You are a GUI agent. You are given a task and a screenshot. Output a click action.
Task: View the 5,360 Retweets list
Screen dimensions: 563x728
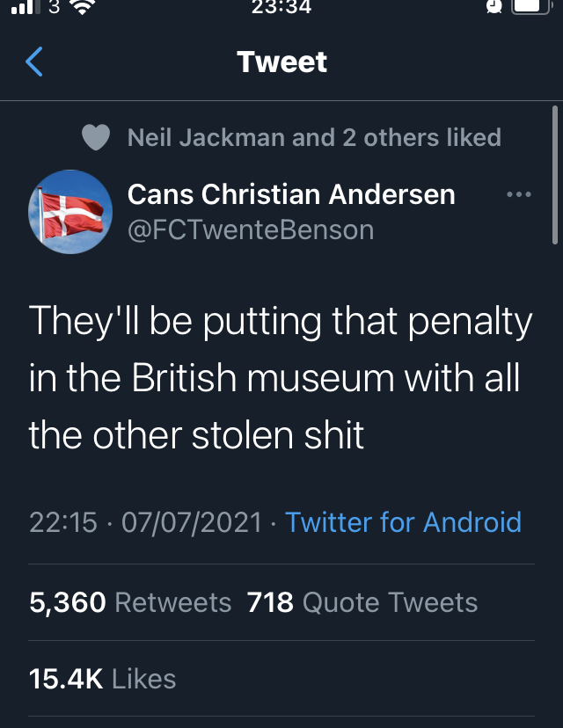[130, 602]
